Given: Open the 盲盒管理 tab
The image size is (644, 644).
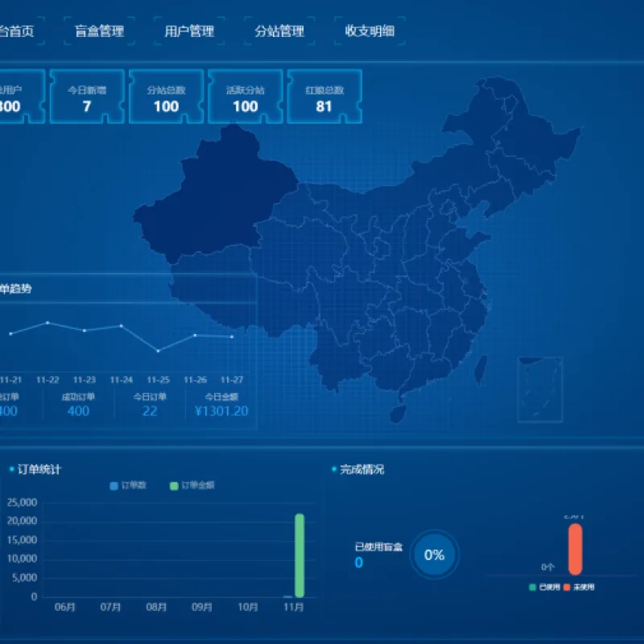Looking at the screenshot, I should tap(99, 31).
